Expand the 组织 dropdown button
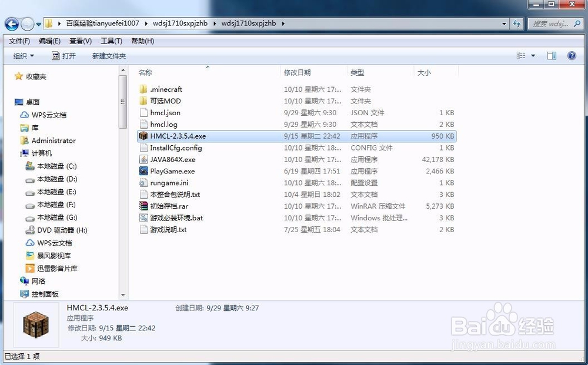Viewport: 588px width, 365px height. coord(24,56)
